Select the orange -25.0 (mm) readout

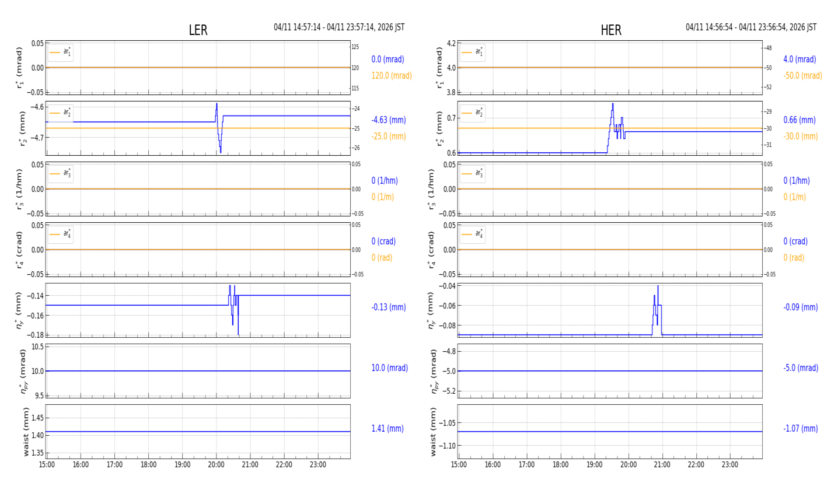[x=389, y=136]
